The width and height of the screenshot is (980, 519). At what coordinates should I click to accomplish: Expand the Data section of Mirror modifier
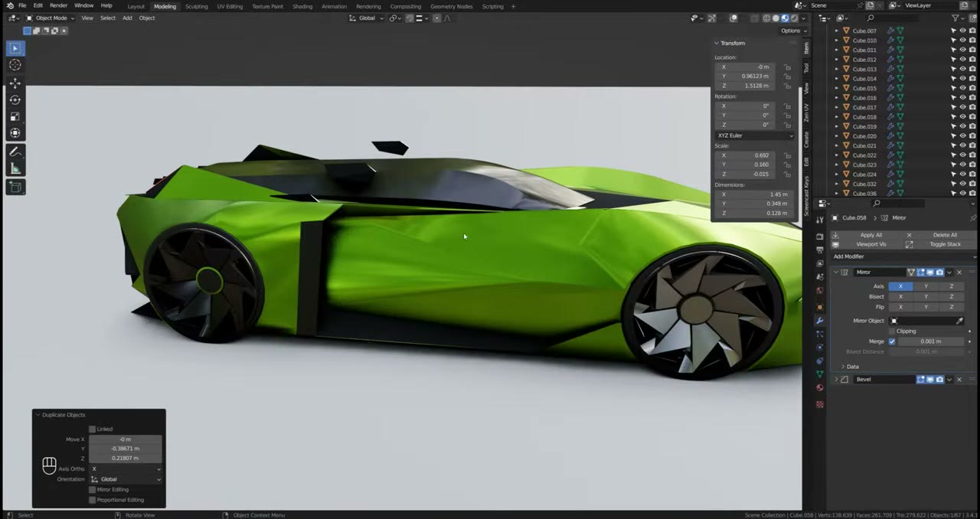852,367
